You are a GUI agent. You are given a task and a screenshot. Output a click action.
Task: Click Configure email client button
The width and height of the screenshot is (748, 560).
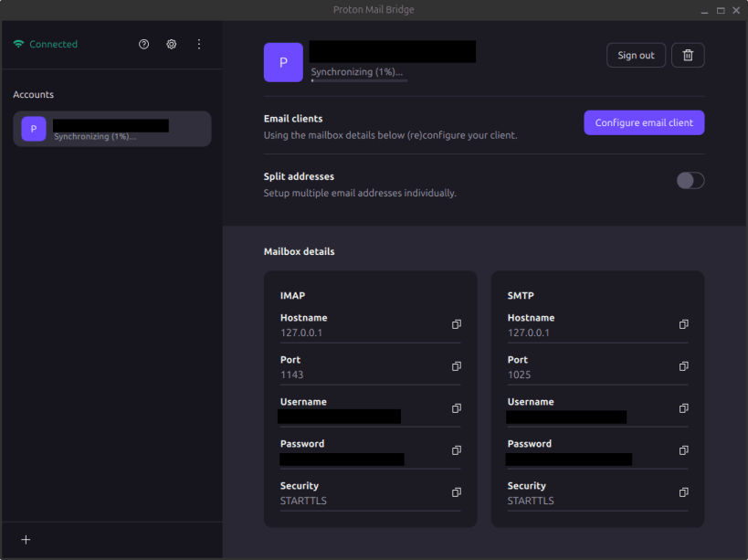click(x=644, y=122)
